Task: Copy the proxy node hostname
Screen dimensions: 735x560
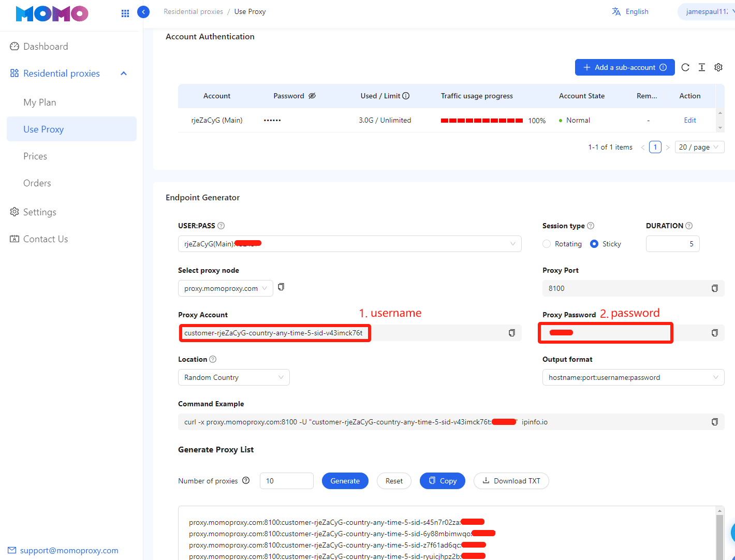Action: [x=281, y=287]
